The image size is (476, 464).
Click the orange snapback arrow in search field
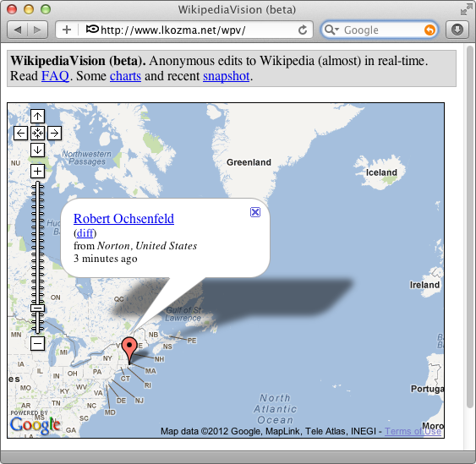429,30
